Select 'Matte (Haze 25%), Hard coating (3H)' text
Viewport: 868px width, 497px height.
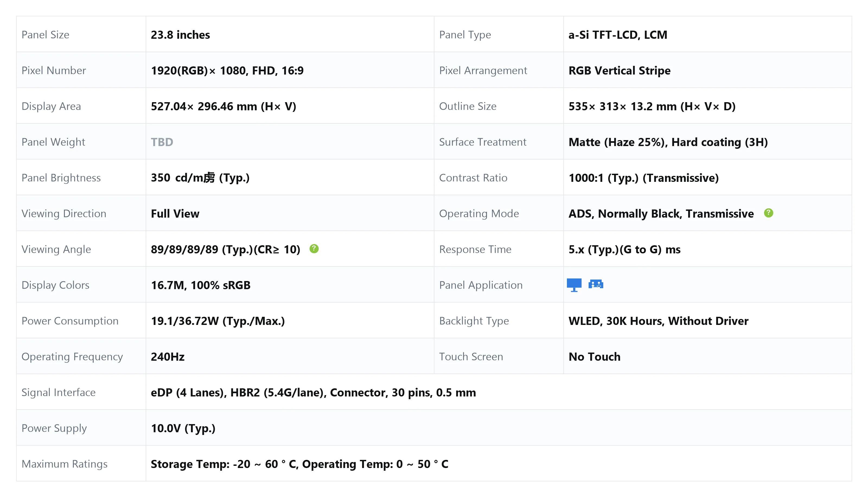coord(668,142)
